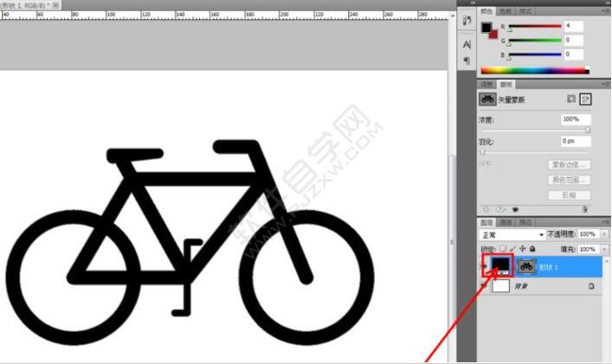The width and height of the screenshot is (612, 364).
Task: Toggle lock image pixels brush icon
Action: [x=512, y=249]
